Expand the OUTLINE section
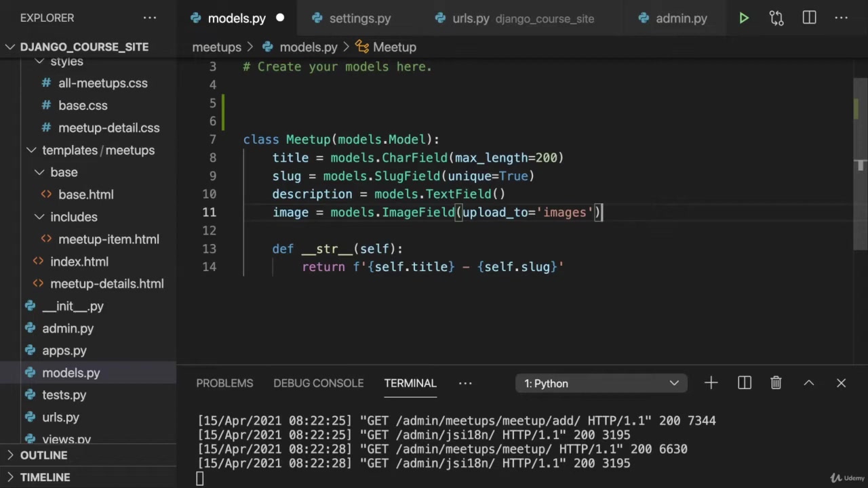This screenshot has height=488, width=868. 43,455
